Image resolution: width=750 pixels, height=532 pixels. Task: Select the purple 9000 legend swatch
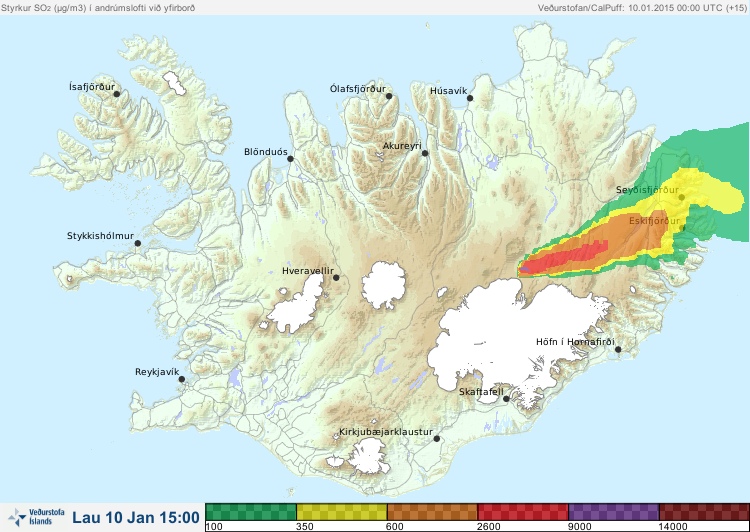click(614, 512)
